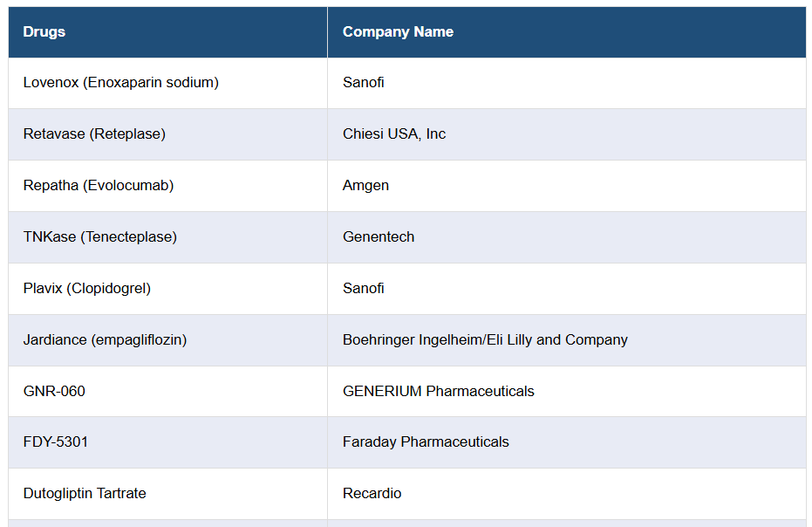812x527 pixels.
Task: Click the Jardiance (empagliflozin) cell
Action: pos(106,339)
